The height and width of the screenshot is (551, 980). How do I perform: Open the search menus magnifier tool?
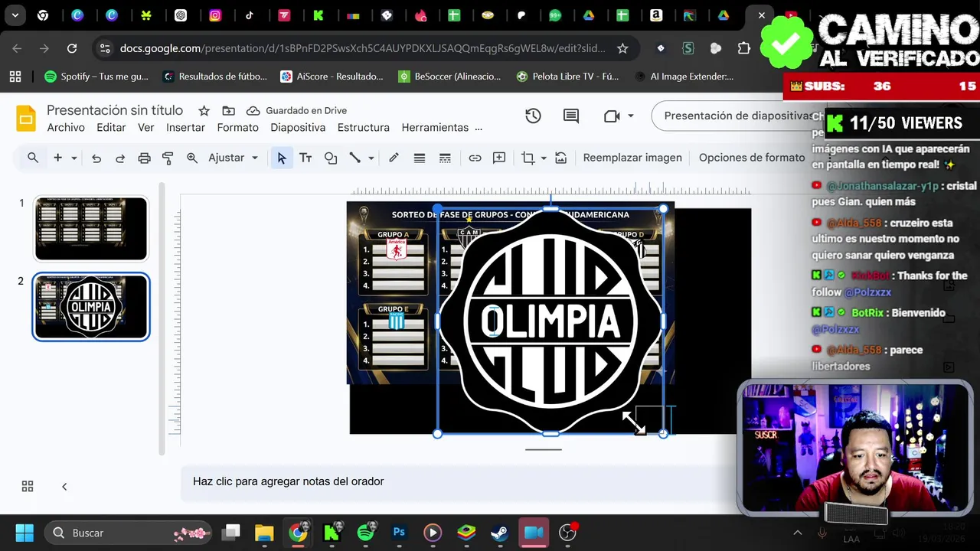click(x=33, y=158)
